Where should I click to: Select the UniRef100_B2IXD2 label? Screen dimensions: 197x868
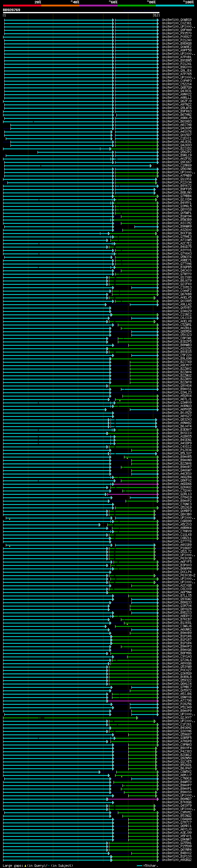tap(176, 149)
